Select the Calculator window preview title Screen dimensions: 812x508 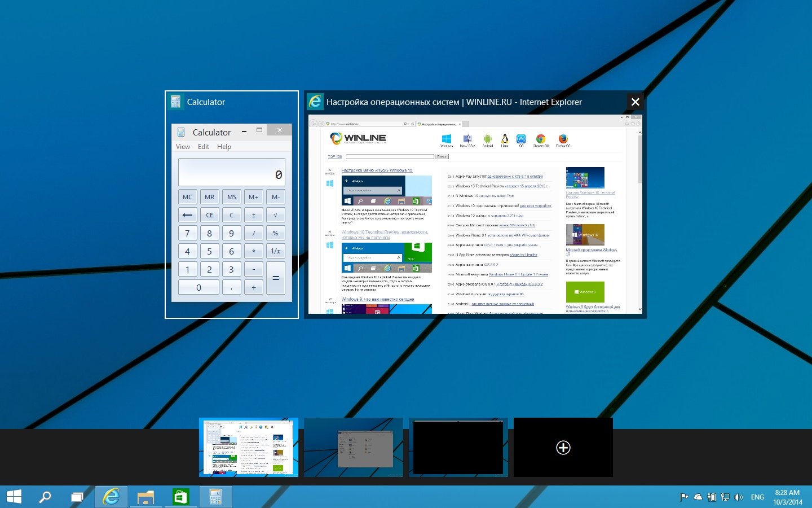coord(206,102)
